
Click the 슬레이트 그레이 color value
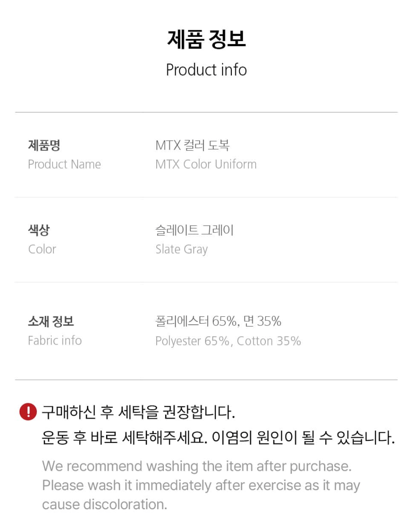pos(195,230)
